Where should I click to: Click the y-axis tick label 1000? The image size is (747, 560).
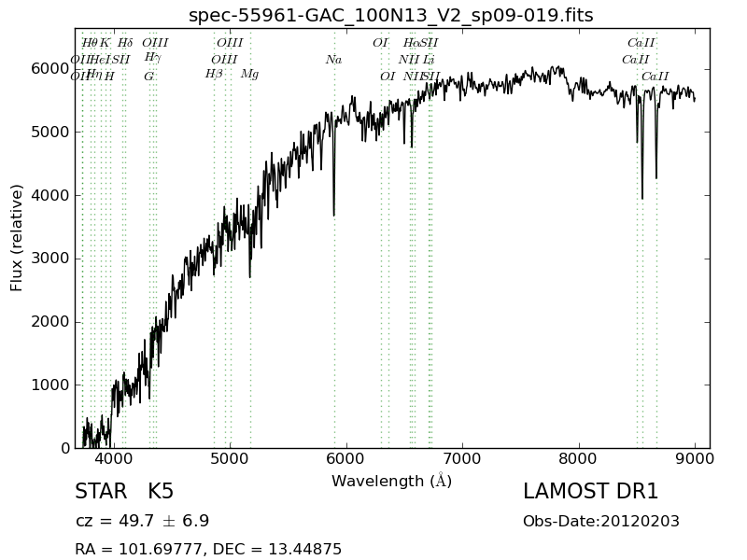(50, 385)
